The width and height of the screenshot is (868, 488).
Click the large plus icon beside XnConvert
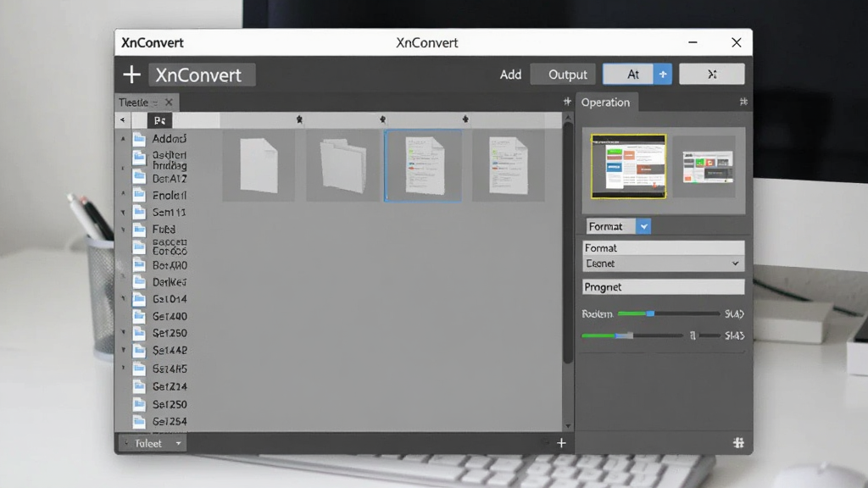(131, 75)
